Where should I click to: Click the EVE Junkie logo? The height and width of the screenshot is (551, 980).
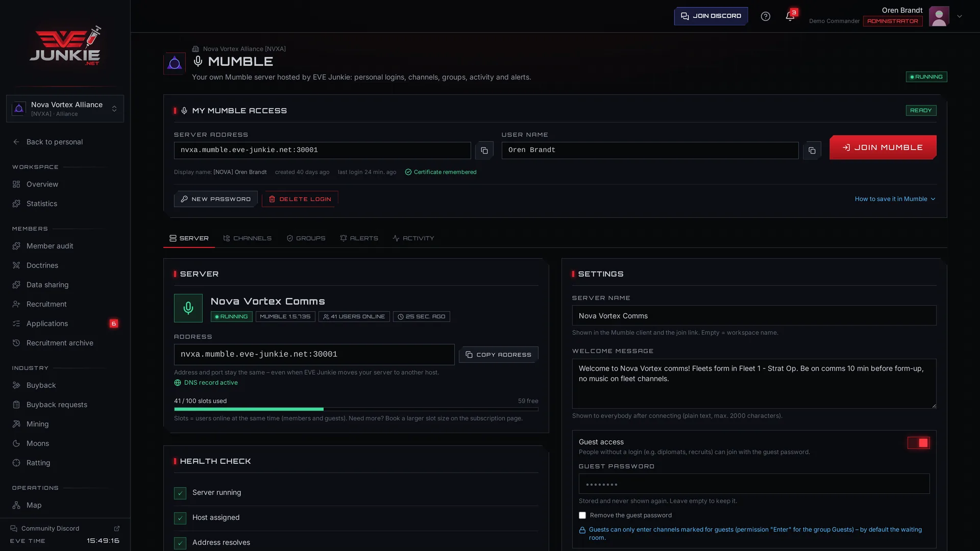65,45
